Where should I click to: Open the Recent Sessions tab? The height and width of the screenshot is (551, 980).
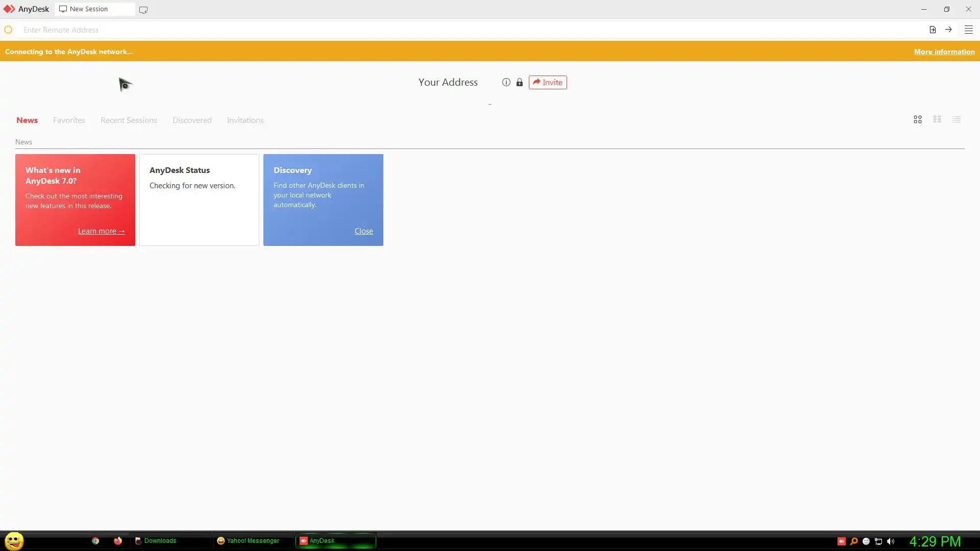[129, 120]
